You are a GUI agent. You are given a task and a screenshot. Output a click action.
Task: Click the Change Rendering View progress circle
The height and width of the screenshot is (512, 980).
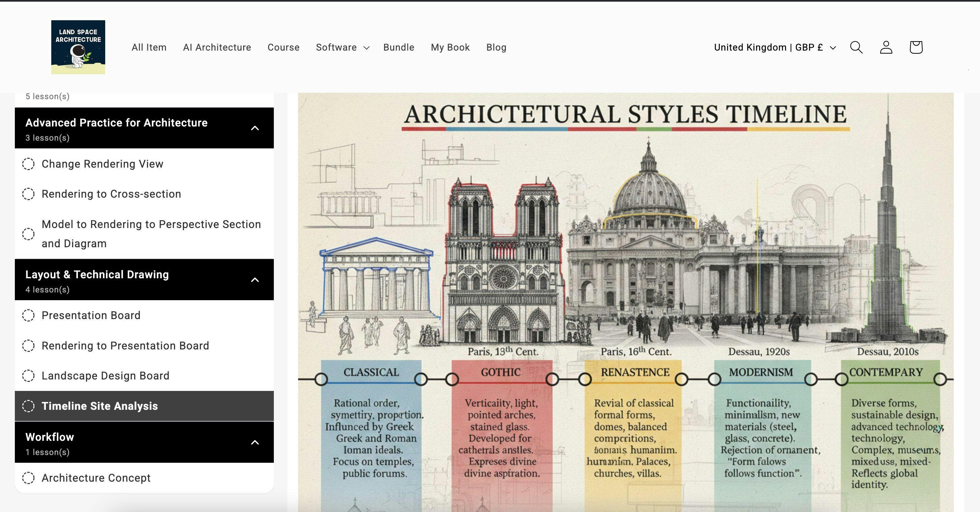tap(28, 164)
